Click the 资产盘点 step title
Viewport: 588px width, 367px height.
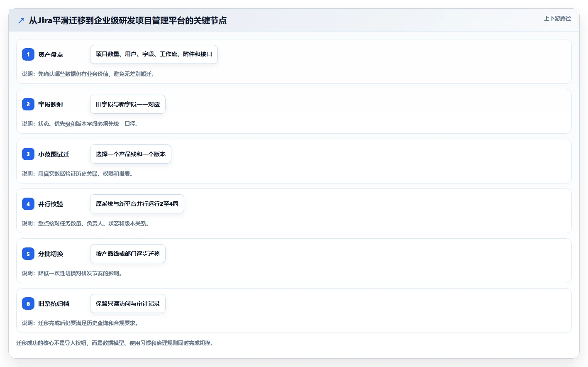click(x=51, y=54)
